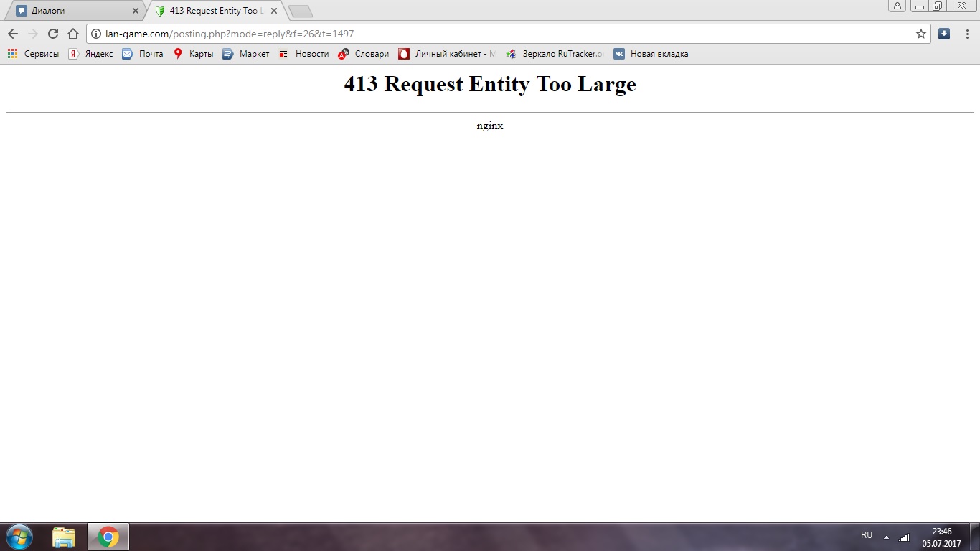The width and height of the screenshot is (980, 551).
Task: Open the Windows Start menu
Action: point(19,537)
